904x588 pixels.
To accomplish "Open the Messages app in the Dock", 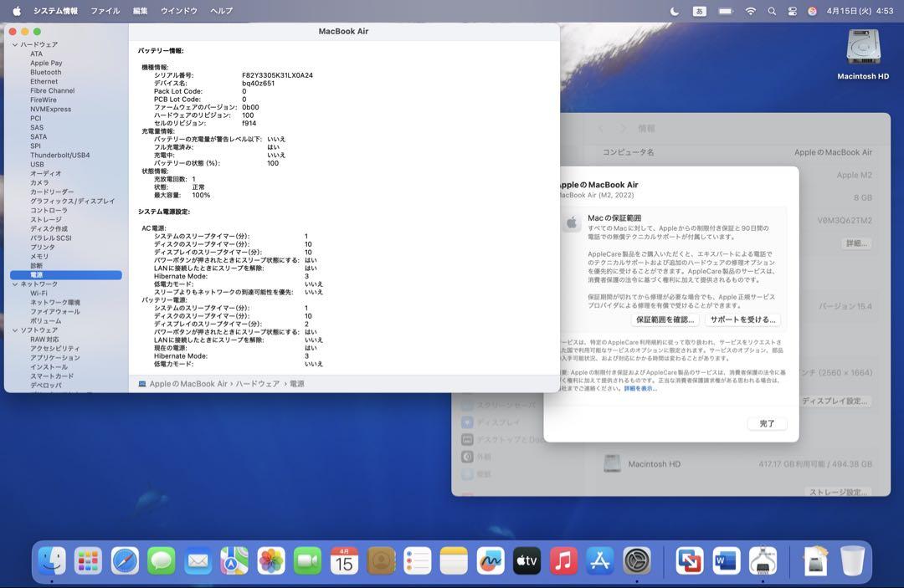I will tap(162, 560).
